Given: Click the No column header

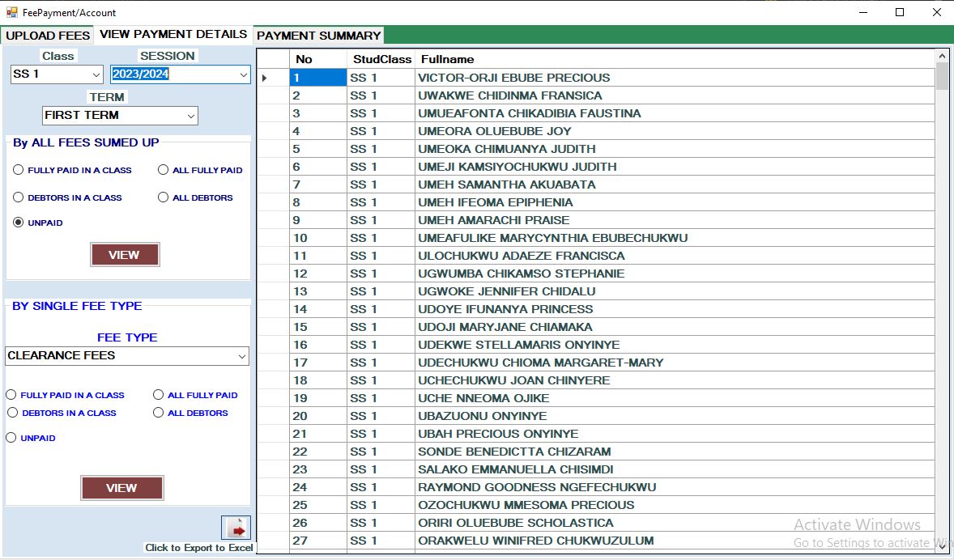Looking at the screenshot, I should pos(318,59).
